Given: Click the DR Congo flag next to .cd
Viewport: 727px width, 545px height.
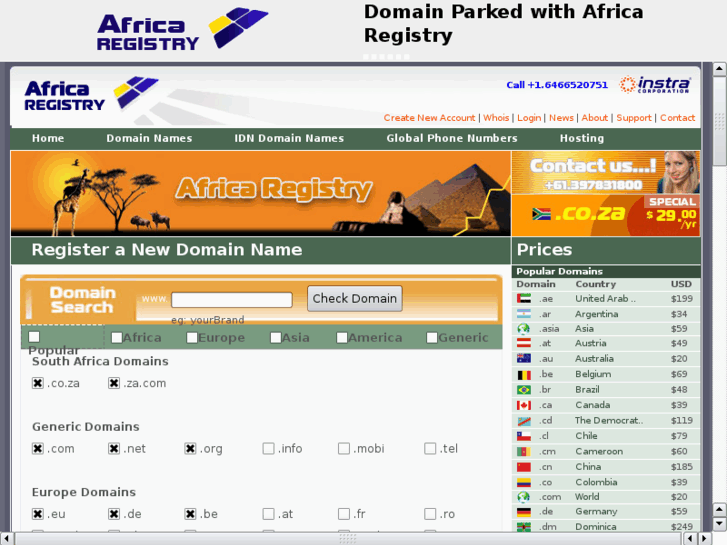Looking at the screenshot, I should [x=524, y=421].
